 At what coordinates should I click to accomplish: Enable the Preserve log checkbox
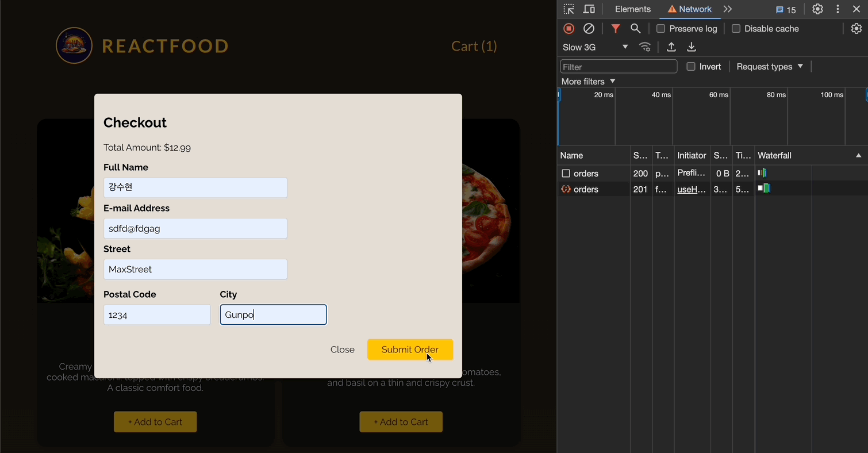click(661, 29)
